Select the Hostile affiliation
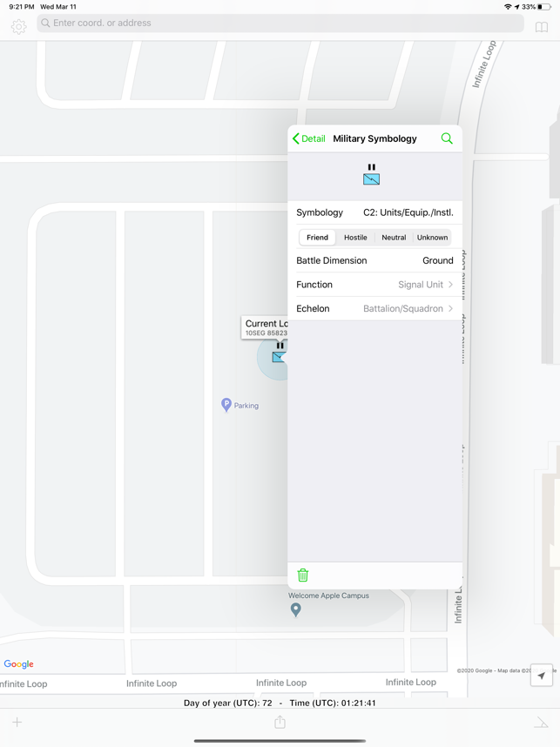 point(355,237)
